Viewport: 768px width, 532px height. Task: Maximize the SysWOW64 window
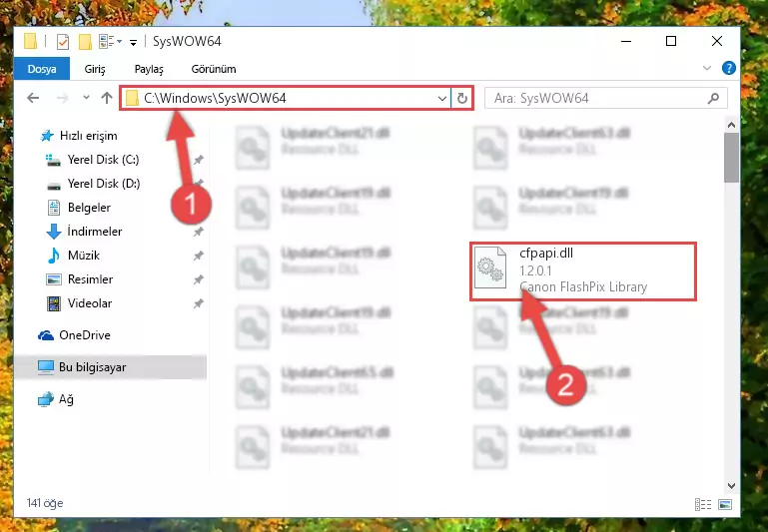pyautogui.click(x=671, y=42)
